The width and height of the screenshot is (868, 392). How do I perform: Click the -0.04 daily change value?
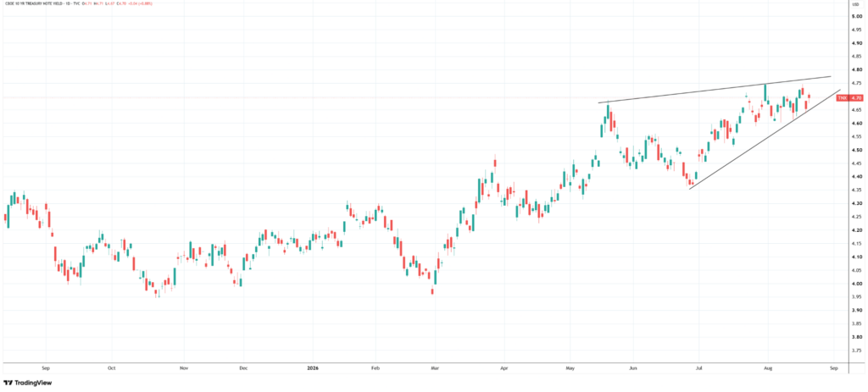pyautogui.click(x=133, y=4)
